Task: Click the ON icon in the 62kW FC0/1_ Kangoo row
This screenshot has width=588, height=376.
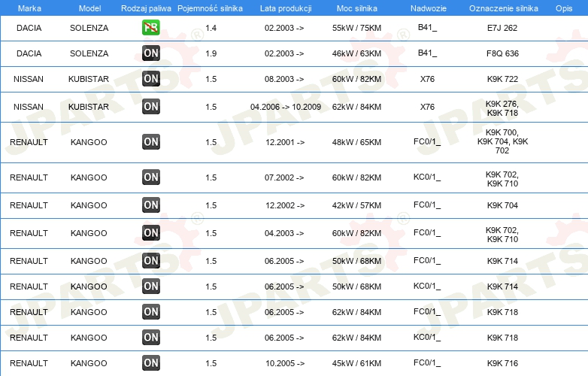Action: pyautogui.click(x=150, y=311)
